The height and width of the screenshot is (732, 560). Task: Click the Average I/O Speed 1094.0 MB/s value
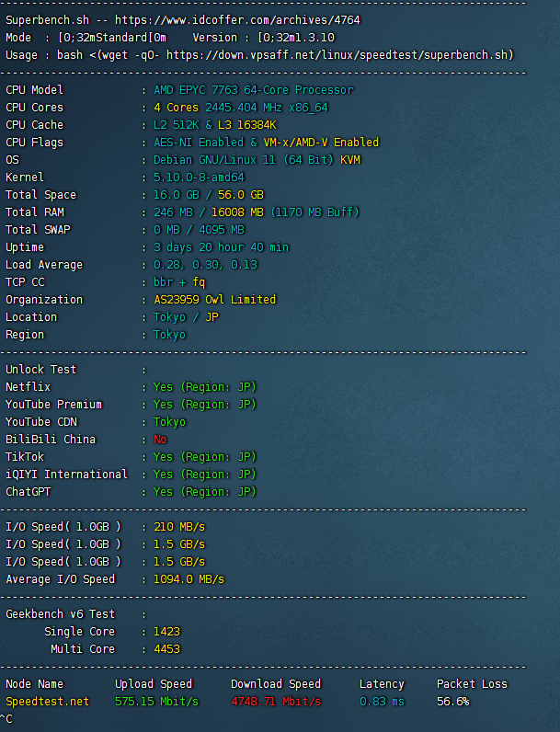(189, 579)
